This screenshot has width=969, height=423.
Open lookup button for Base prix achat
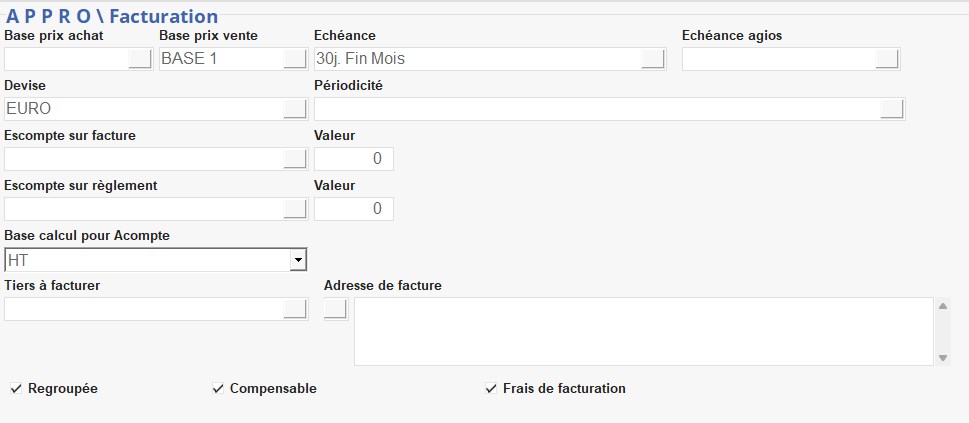click(x=140, y=59)
